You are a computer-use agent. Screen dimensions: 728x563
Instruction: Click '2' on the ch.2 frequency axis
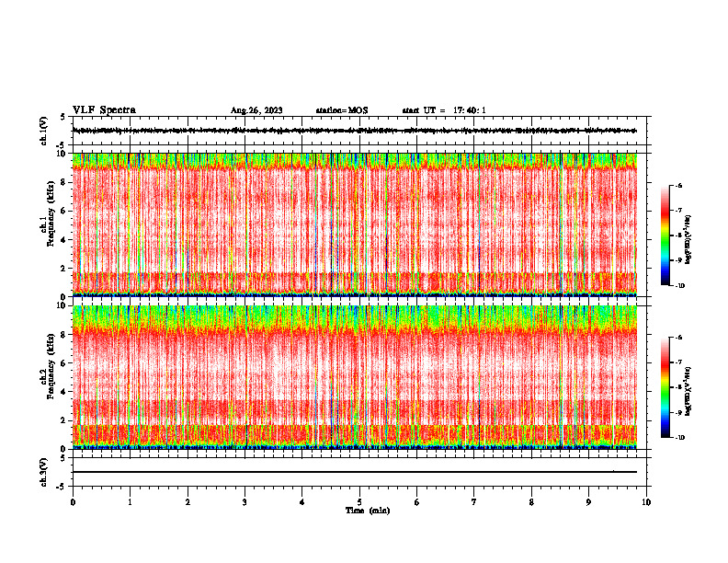pos(63,420)
